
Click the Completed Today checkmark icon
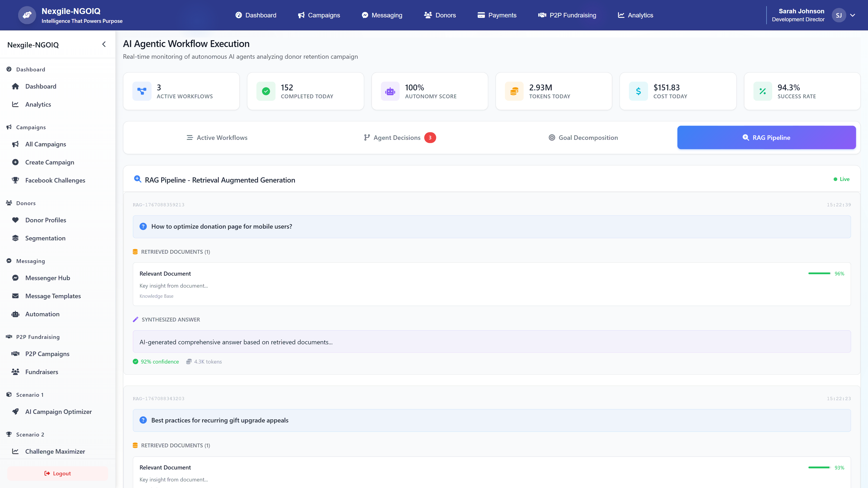point(266,91)
